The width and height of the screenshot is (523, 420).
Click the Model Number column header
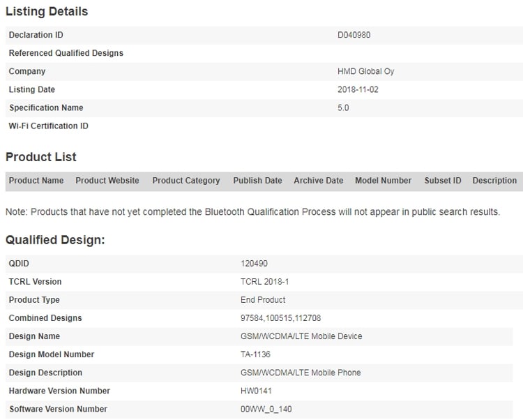[384, 181]
